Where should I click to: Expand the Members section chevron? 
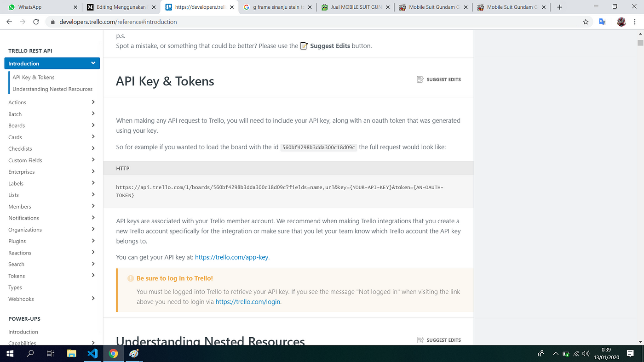[93, 206]
